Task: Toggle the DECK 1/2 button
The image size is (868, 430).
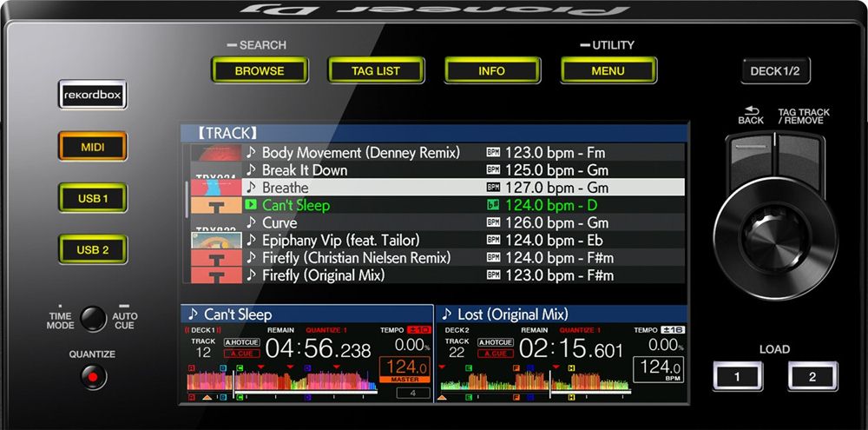Action: coord(775,70)
